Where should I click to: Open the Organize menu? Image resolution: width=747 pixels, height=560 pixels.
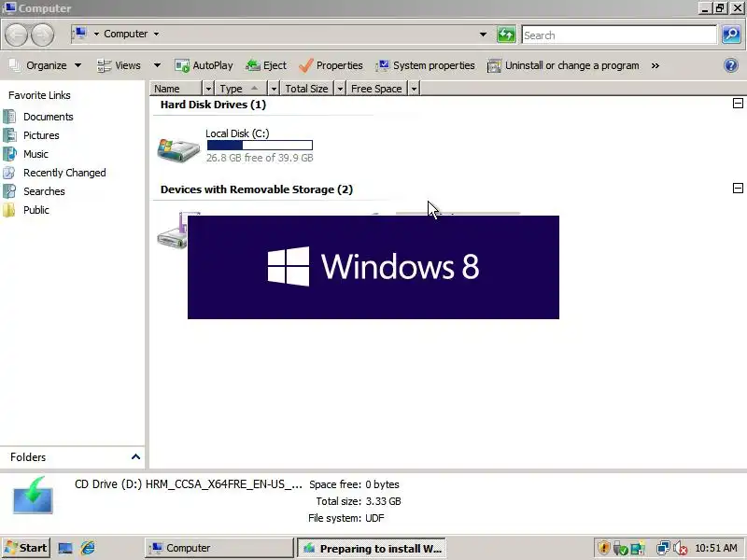click(x=45, y=65)
